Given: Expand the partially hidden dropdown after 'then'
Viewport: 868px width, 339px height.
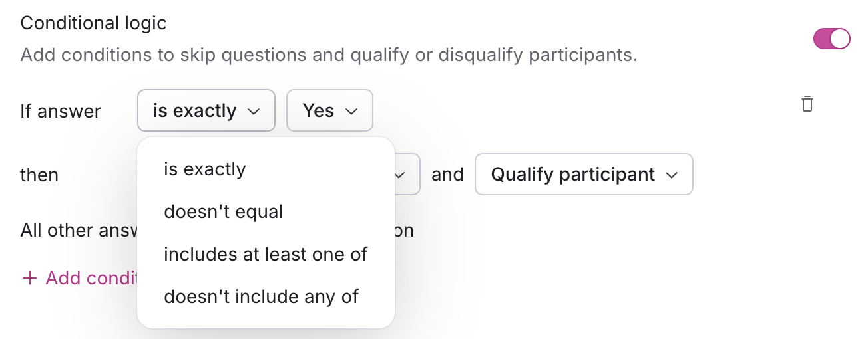Looking at the screenshot, I should [x=405, y=175].
